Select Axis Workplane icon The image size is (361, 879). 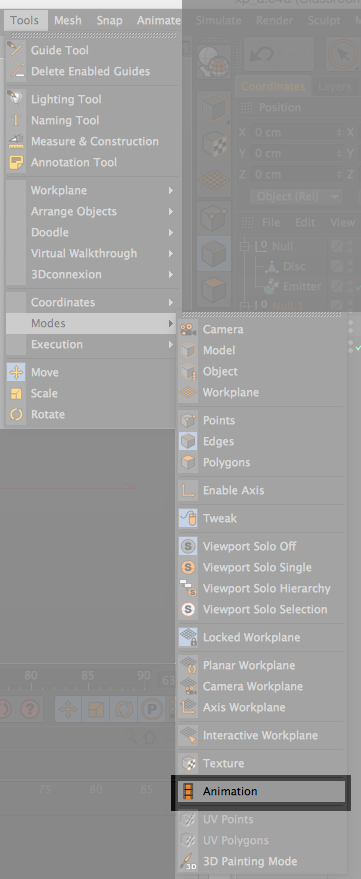188,707
